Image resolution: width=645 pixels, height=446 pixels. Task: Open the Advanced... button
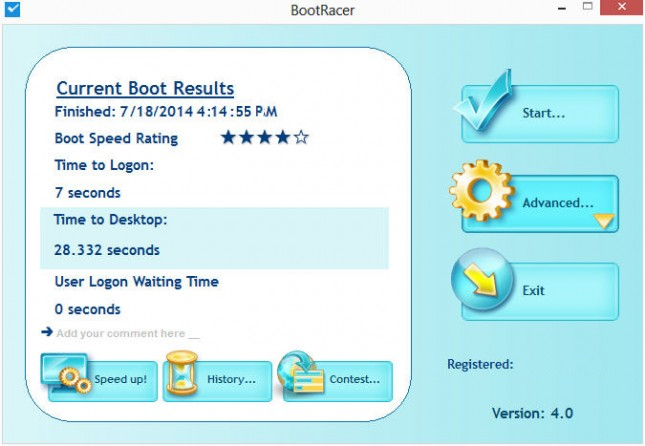[540, 204]
